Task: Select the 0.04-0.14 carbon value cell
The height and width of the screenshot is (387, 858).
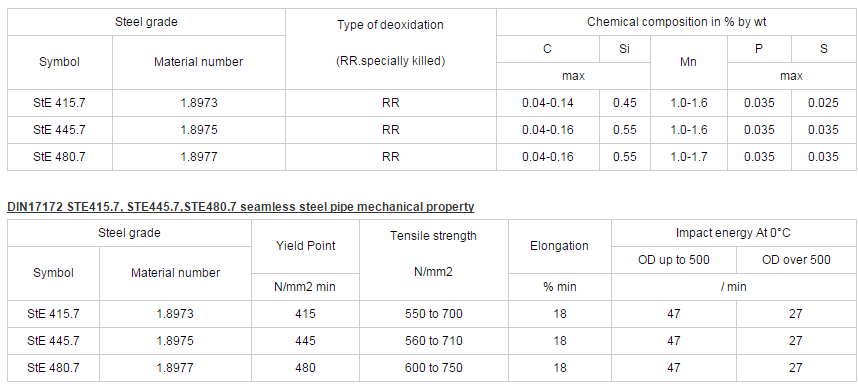Action: click(x=548, y=103)
